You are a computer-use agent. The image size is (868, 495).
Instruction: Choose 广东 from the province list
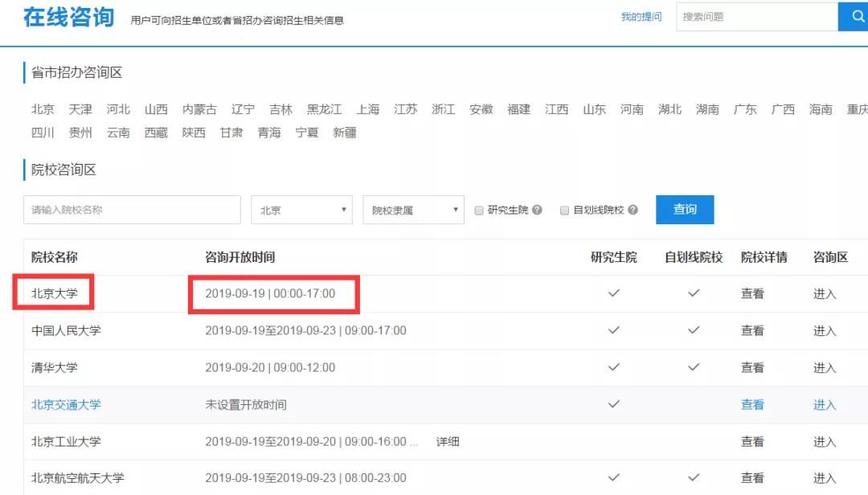click(x=745, y=109)
